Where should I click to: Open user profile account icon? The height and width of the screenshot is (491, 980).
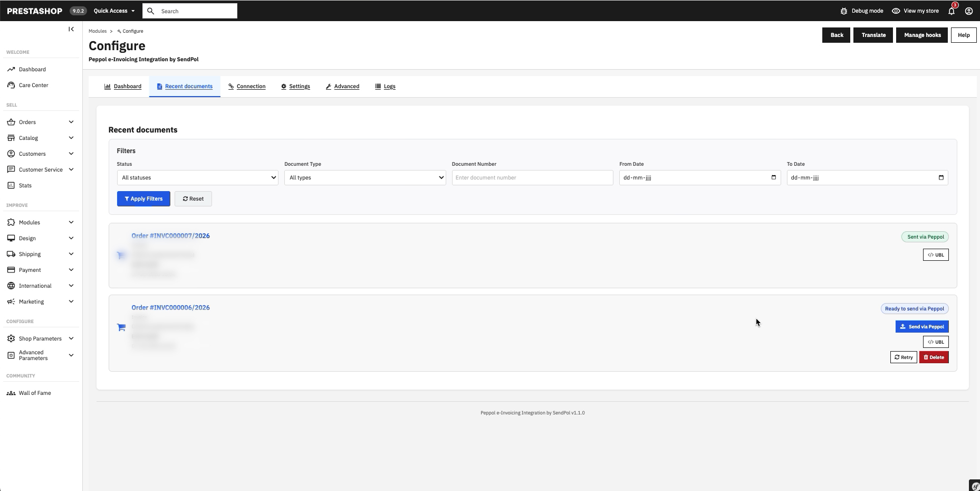(969, 11)
